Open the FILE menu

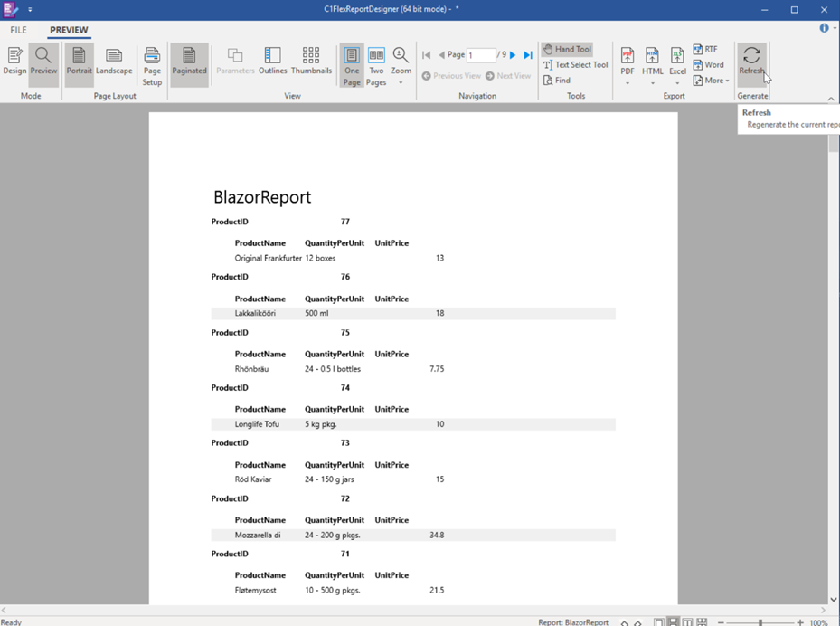18,29
